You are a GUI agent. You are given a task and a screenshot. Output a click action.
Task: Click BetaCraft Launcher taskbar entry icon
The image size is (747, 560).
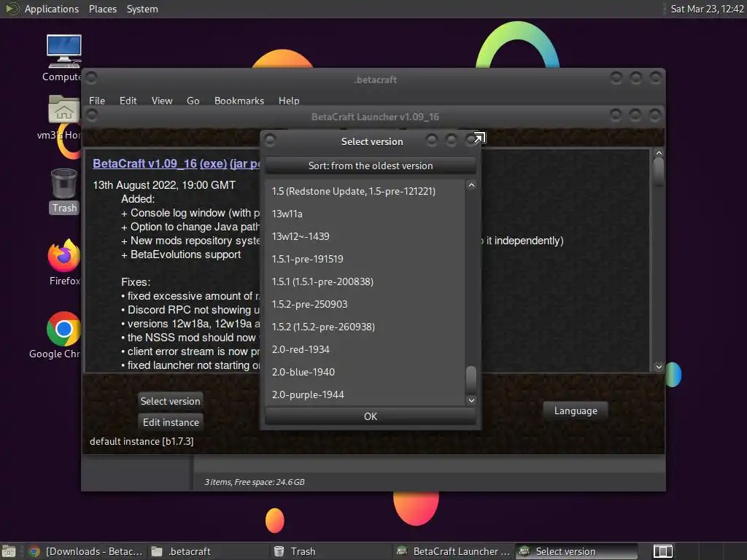click(x=402, y=551)
